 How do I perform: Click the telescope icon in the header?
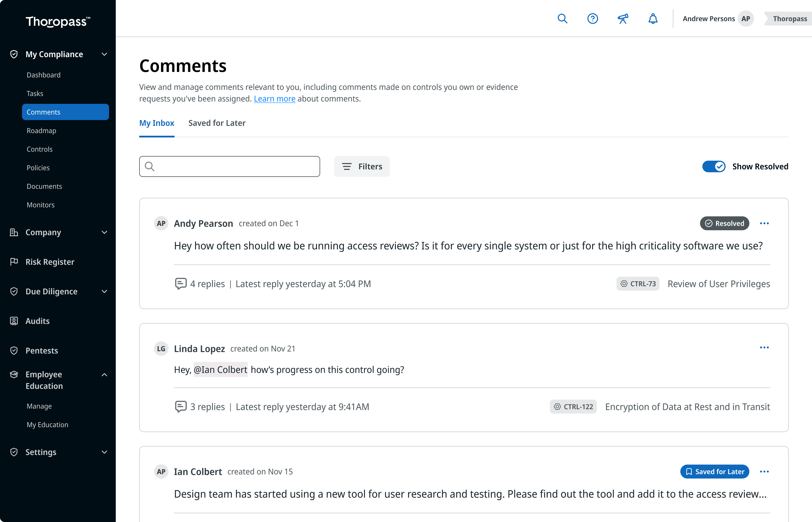click(623, 19)
